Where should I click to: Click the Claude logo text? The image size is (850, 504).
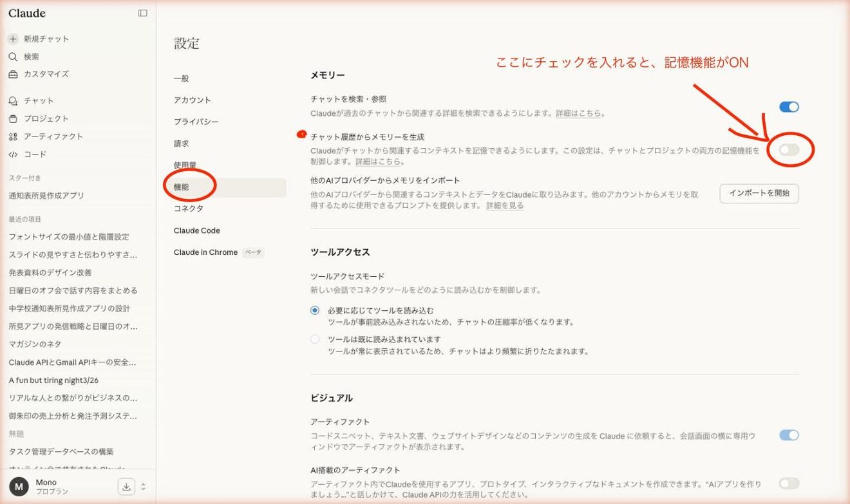[x=27, y=13]
